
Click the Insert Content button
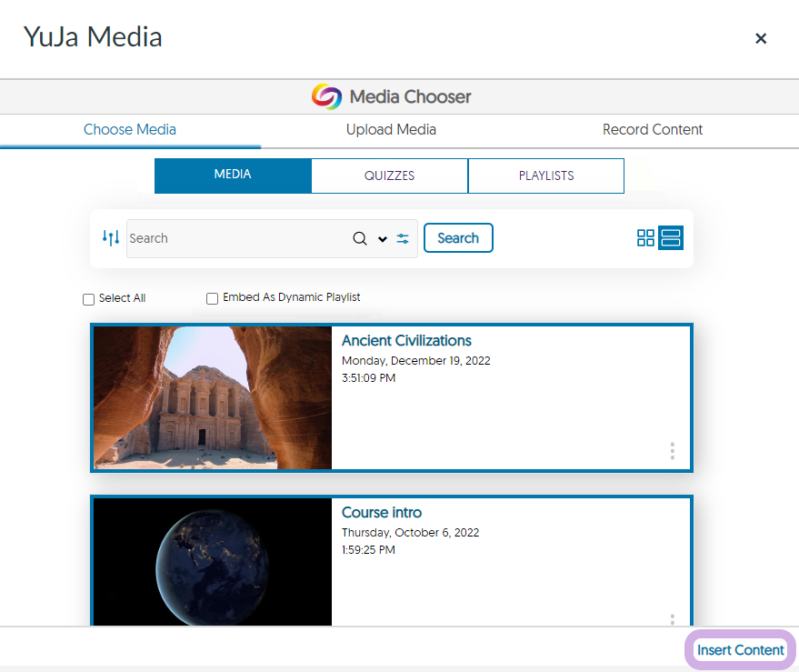coord(740,650)
